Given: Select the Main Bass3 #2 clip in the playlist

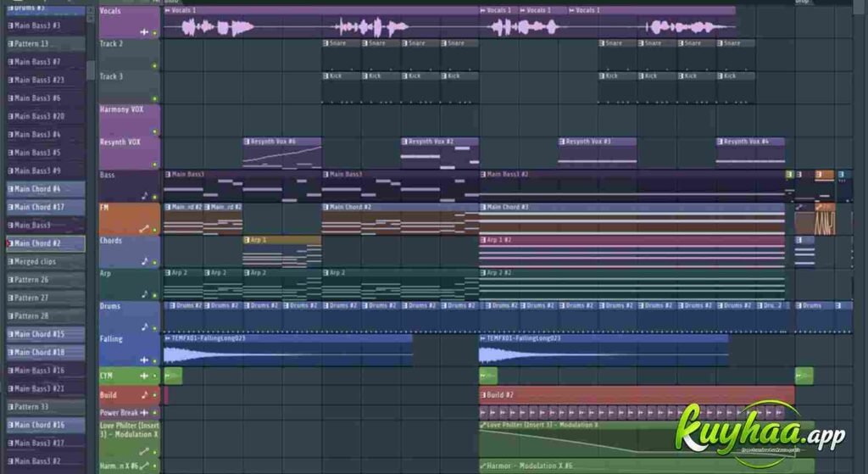Looking at the screenshot, I should pyautogui.click(x=632, y=186).
